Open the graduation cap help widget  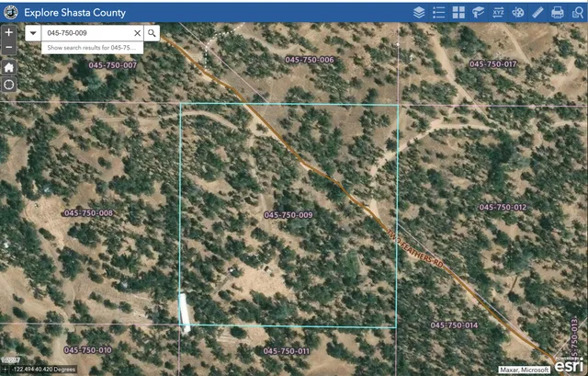478,12
